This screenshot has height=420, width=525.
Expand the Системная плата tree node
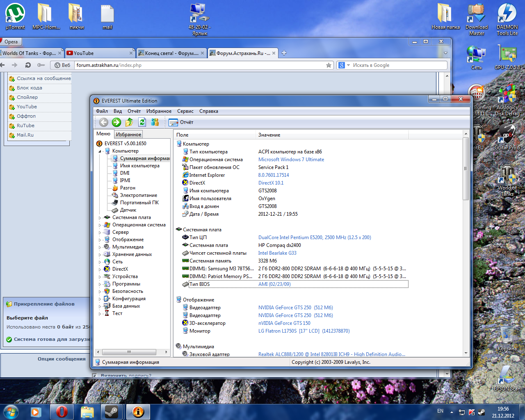[x=100, y=218]
